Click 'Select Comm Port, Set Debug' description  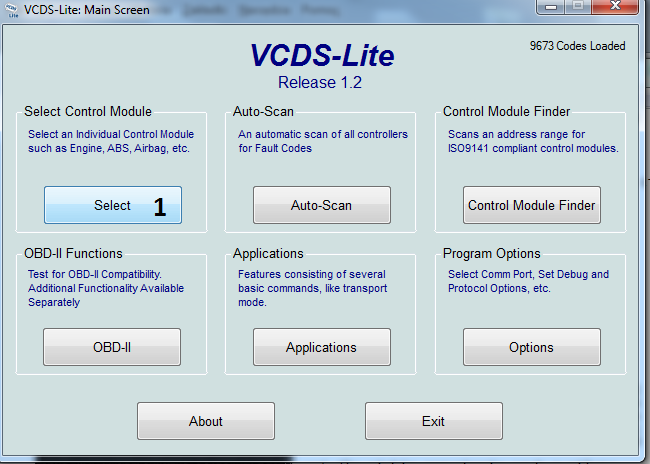click(528, 281)
